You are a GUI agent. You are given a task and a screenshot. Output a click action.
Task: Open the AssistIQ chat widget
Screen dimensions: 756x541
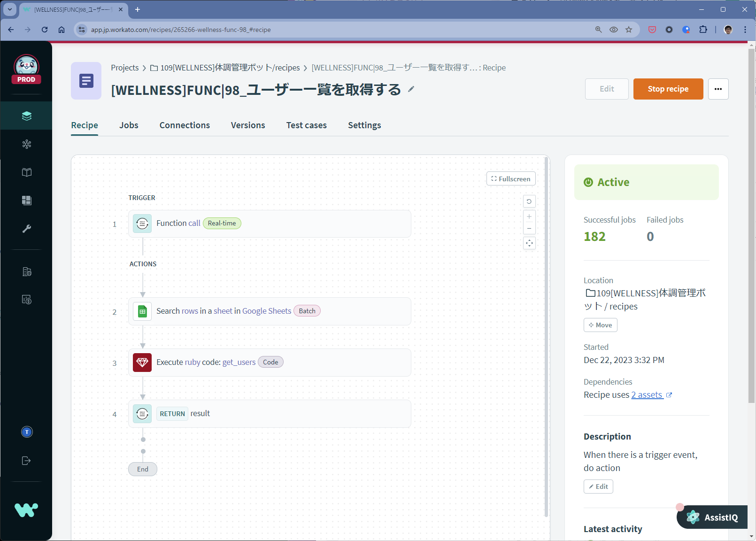(712, 517)
